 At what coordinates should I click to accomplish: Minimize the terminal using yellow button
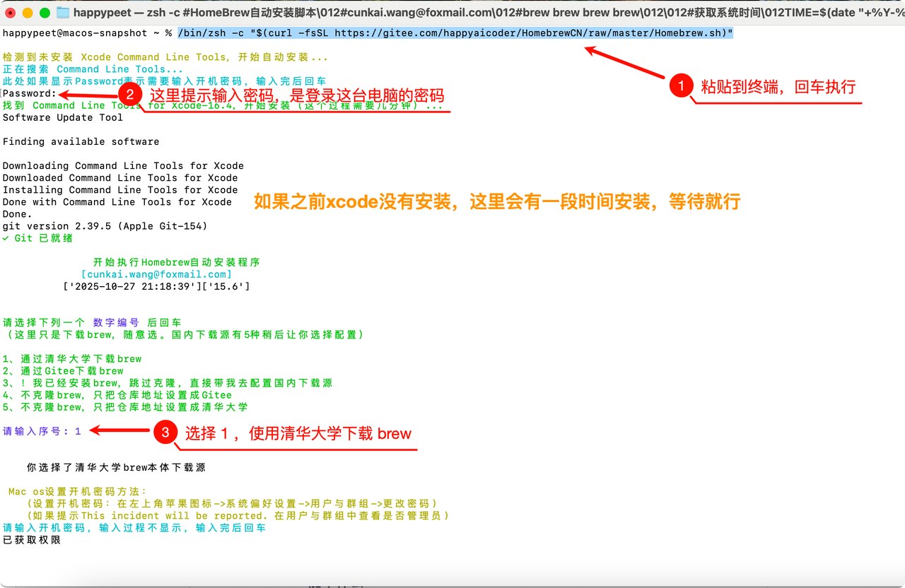click(x=28, y=13)
